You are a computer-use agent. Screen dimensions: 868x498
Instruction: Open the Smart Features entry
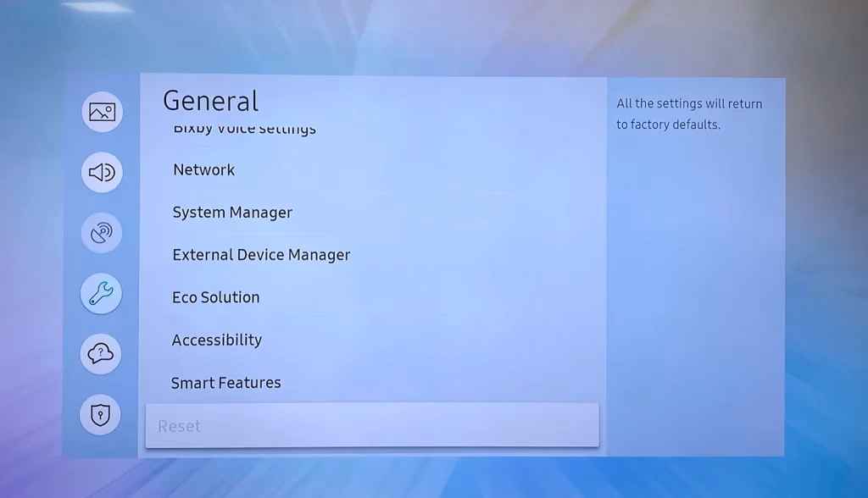click(x=226, y=383)
